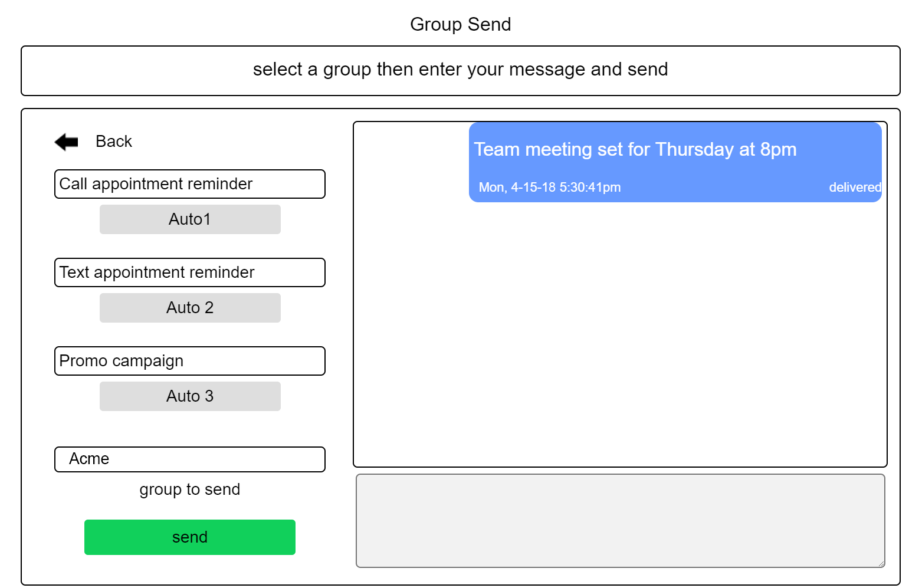The height and width of the screenshot is (588, 909).
Task: Click the message timestamp Mon, 4-15-18
Action: 549,188
